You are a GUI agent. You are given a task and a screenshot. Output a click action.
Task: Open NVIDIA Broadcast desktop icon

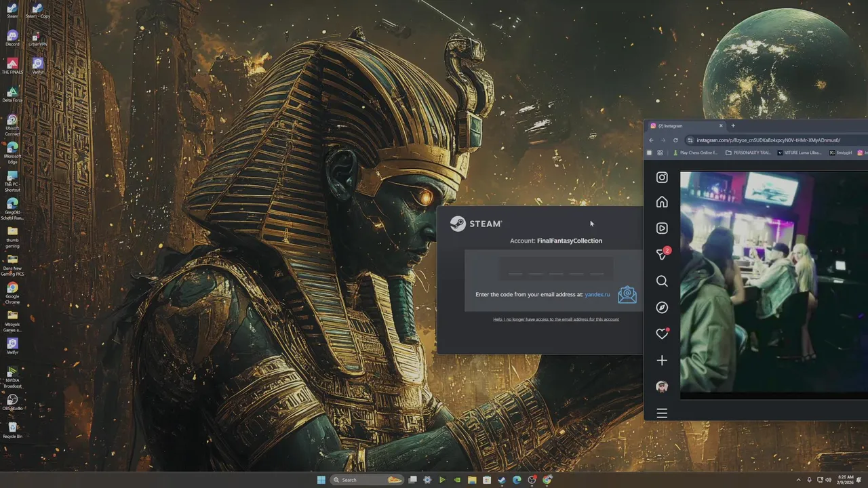coord(12,377)
